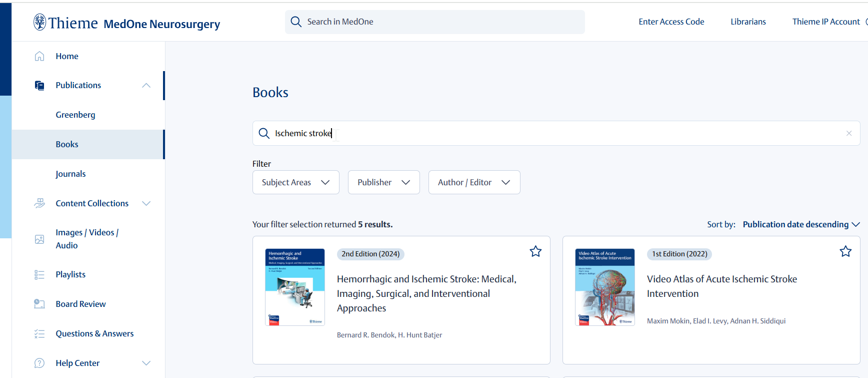Viewport: 868px width, 378px height.
Task: Click the magnifier icon in Books search
Action: click(x=264, y=133)
